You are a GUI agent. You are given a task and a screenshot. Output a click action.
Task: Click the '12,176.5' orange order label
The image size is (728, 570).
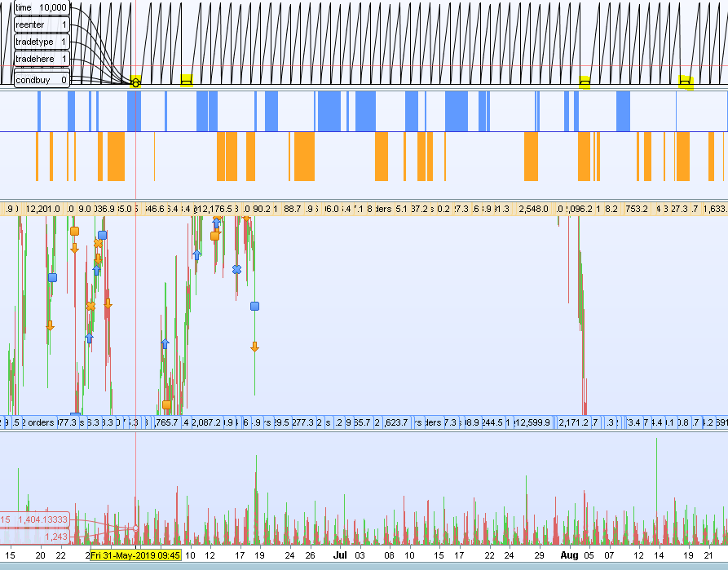tap(214, 209)
